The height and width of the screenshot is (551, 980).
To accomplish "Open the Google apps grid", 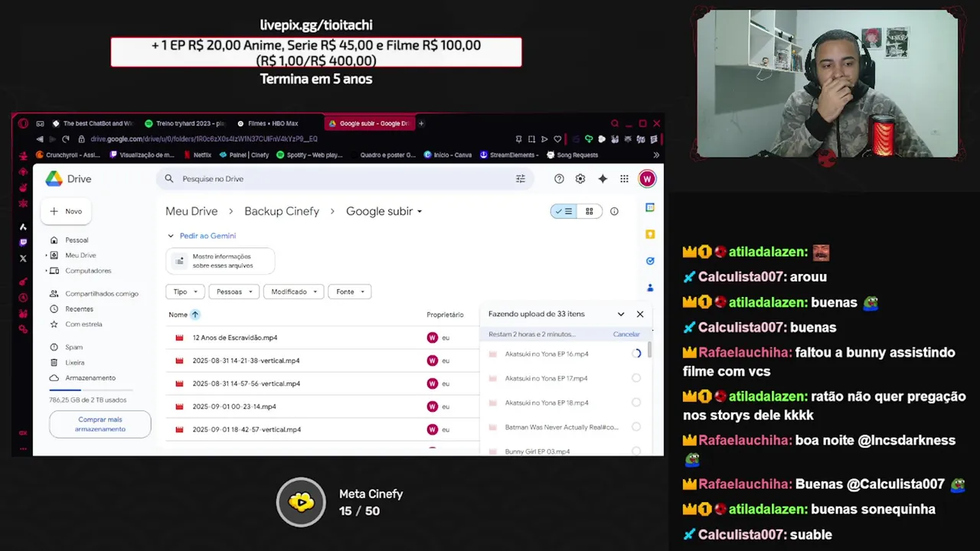I will pos(624,178).
